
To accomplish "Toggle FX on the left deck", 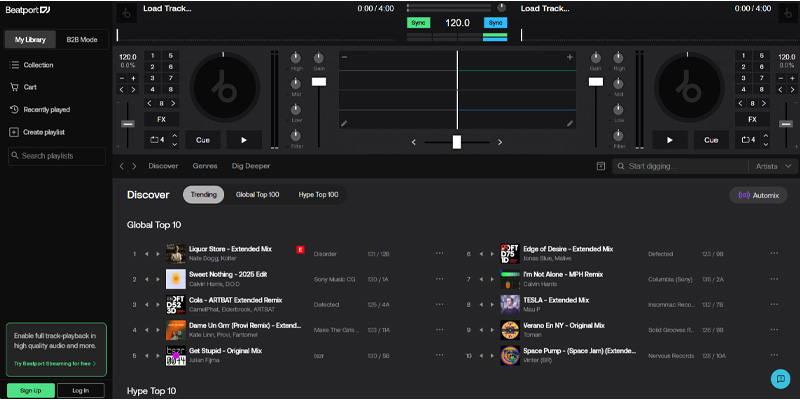I will click(161, 119).
